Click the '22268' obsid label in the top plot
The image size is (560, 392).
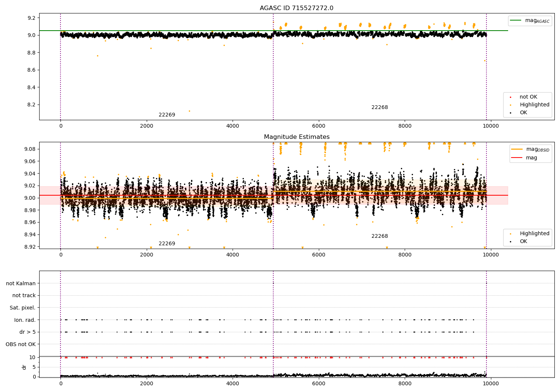[x=380, y=108]
